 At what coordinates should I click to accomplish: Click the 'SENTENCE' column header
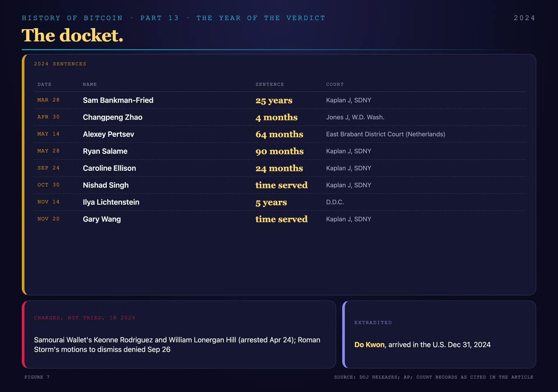tap(270, 84)
